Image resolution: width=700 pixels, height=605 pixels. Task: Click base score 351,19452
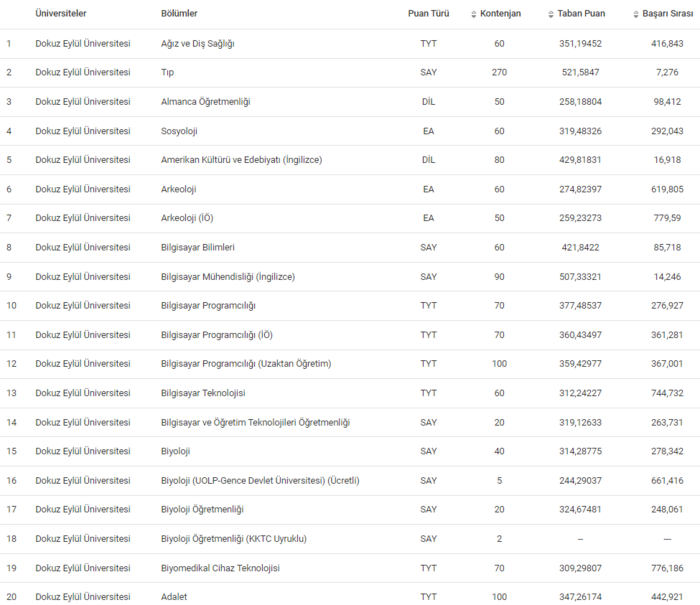(x=580, y=44)
